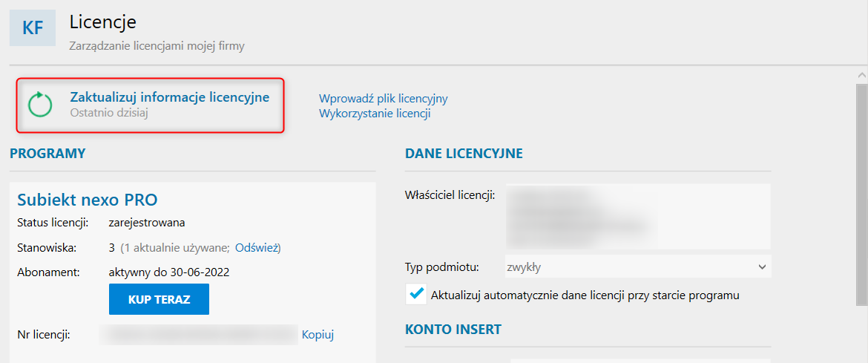Click the KUP TERAZ button
868x363 pixels.
pyautogui.click(x=159, y=299)
